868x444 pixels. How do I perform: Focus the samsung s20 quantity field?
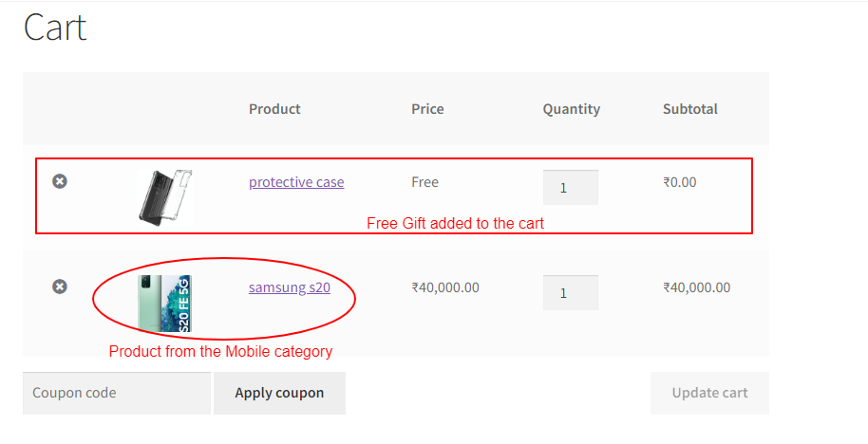[x=570, y=292]
